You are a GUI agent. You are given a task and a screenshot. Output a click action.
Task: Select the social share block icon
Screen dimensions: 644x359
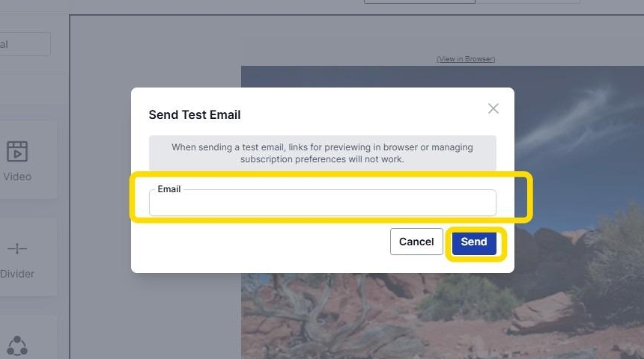click(x=17, y=346)
